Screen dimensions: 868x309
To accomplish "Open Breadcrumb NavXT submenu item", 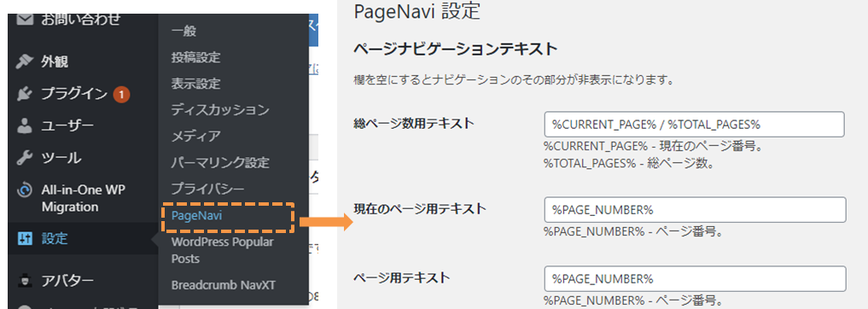I will (223, 285).
